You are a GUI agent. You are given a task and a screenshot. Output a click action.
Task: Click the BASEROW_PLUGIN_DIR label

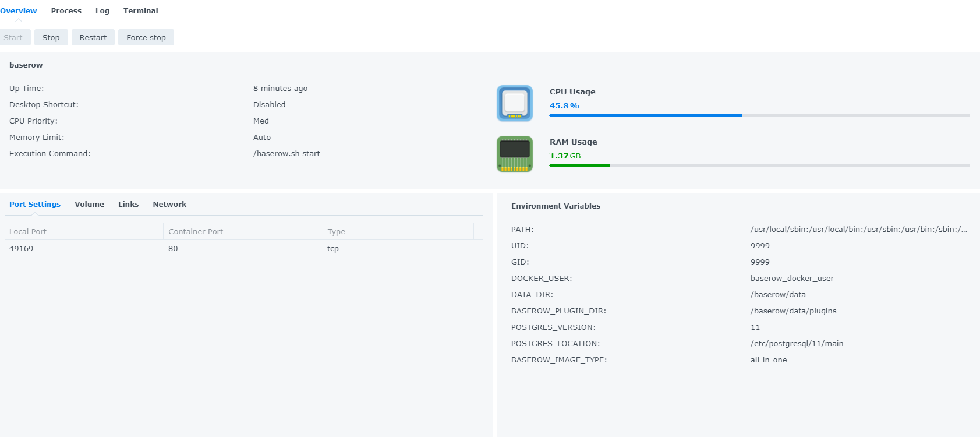(x=558, y=311)
